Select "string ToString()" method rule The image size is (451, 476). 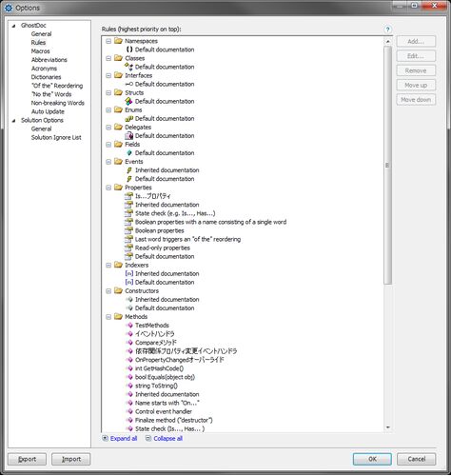[156, 386]
